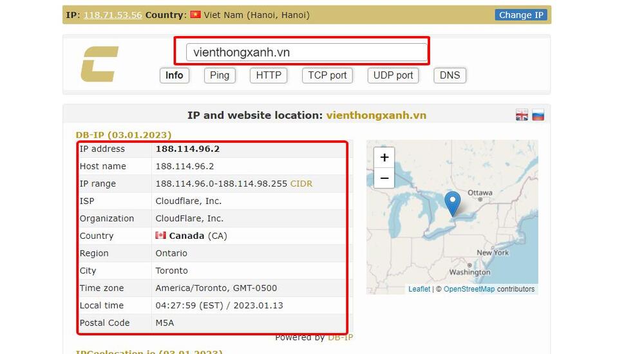The width and height of the screenshot is (644, 354).
Task: Click the 'Viet Nam (Hanoi, Hanoi)' text
Action: tap(257, 15)
